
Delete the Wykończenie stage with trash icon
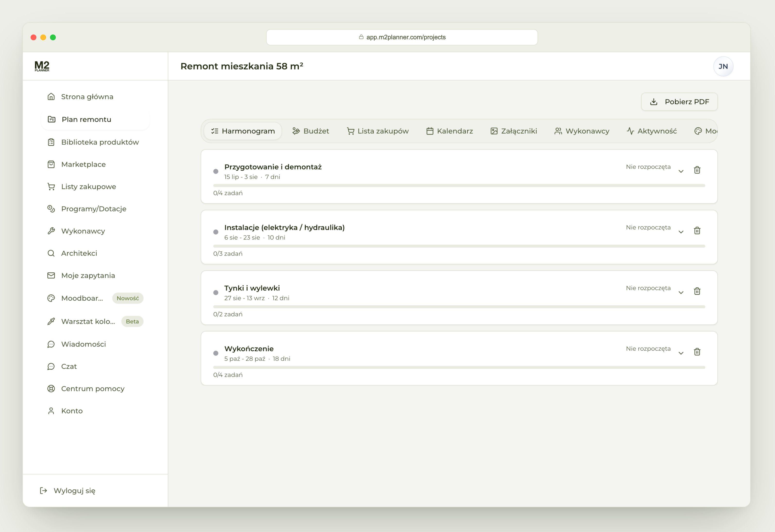[697, 352]
